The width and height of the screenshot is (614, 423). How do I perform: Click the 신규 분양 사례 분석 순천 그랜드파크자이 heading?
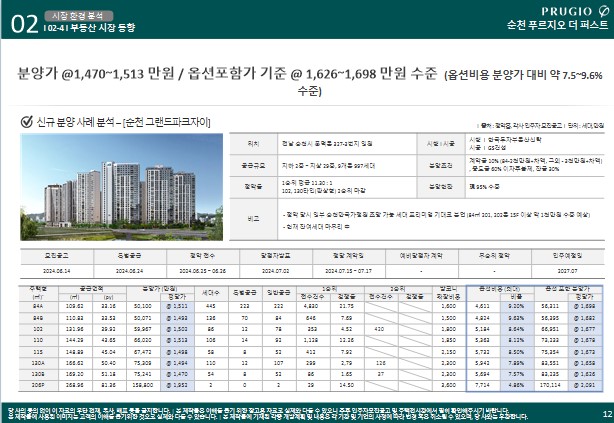click(x=123, y=122)
